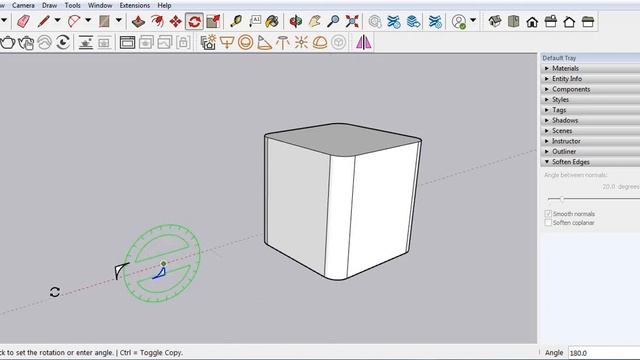Screen dimensions: 640x360
Task: Expand the Styles panel
Action: click(x=591, y=100)
